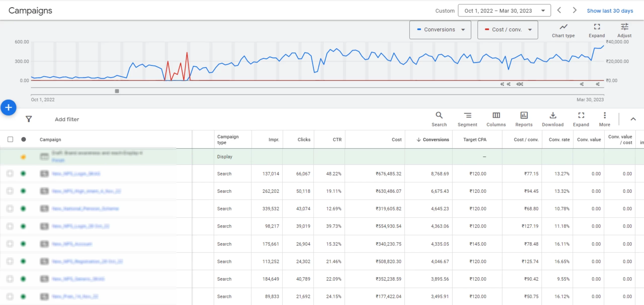644x305 pixels.
Task: Click the table Search magnifier icon
Action: [x=439, y=115]
